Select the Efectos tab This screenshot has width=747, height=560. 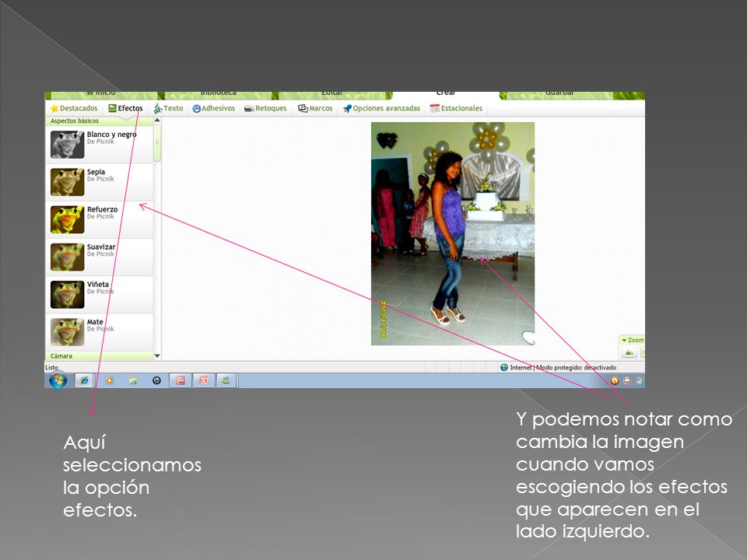pos(125,108)
